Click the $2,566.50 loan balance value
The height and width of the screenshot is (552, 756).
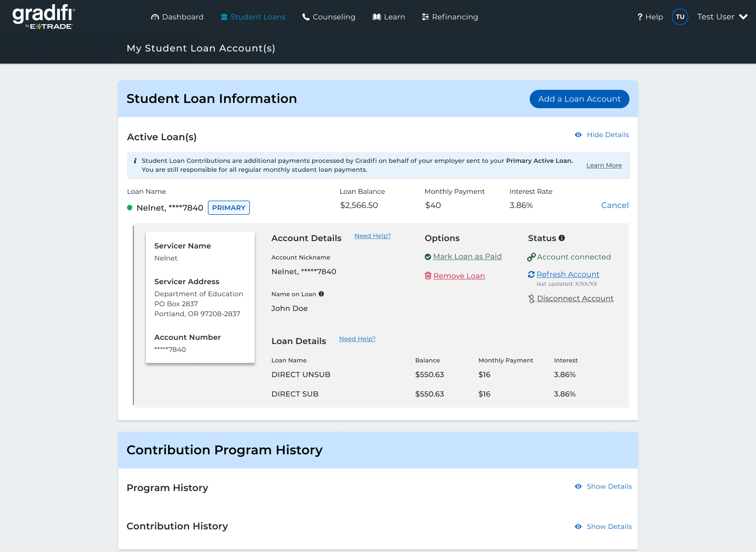(x=359, y=205)
